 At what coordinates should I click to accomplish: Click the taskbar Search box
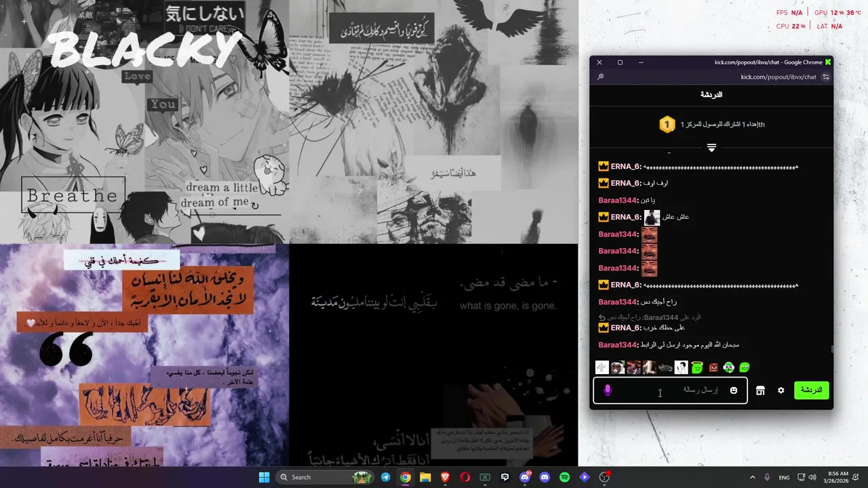coord(323,477)
